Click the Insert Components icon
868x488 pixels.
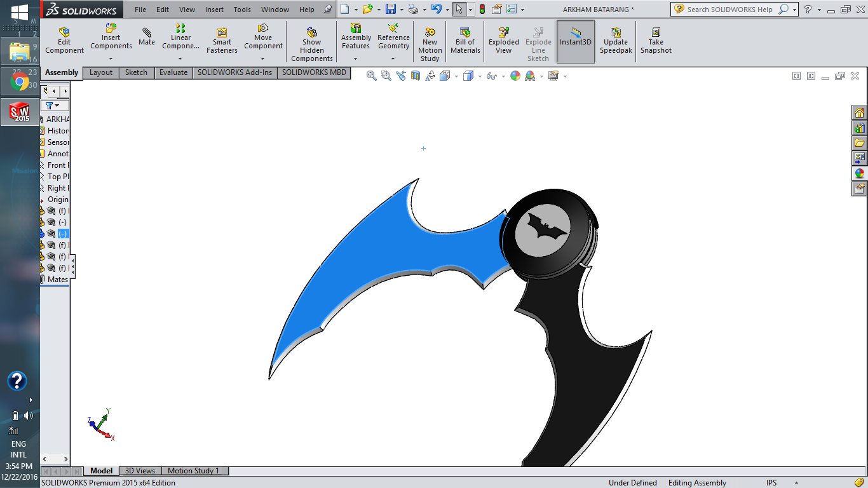(x=111, y=29)
